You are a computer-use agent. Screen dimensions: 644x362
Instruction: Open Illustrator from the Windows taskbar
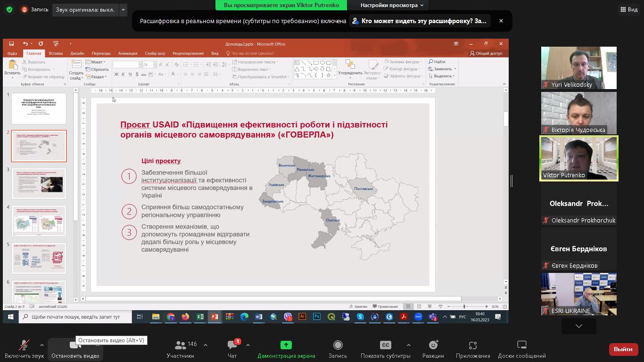pos(302,317)
